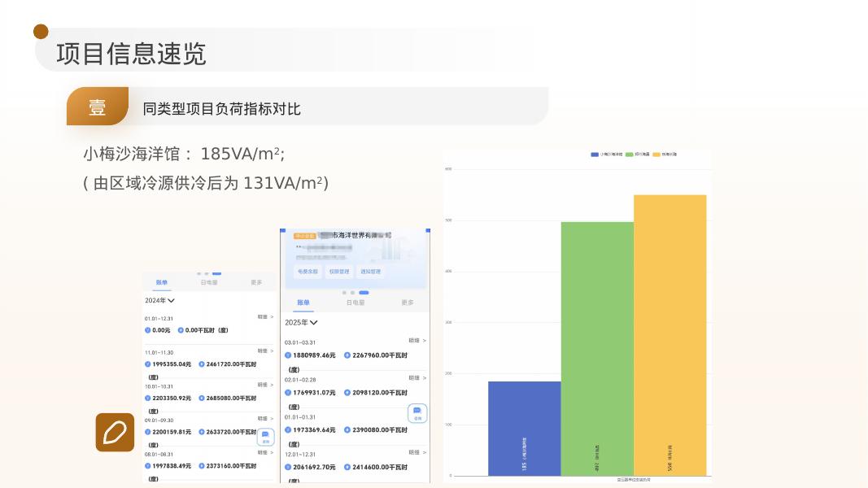Click the yuan icon beside 1995355.04元
Viewport: 868px width, 488px height.
(x=148, y=364)
